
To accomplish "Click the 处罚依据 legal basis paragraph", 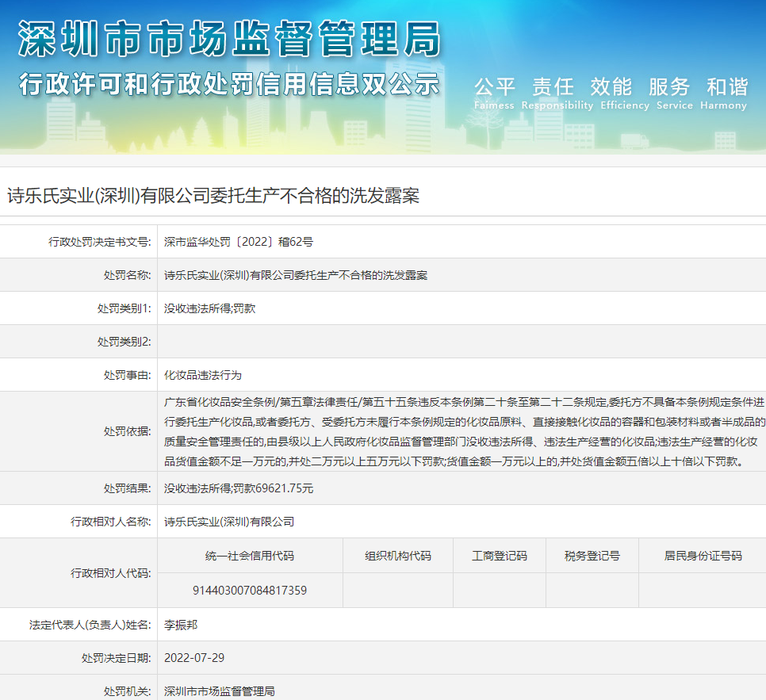I will point(464,431).
